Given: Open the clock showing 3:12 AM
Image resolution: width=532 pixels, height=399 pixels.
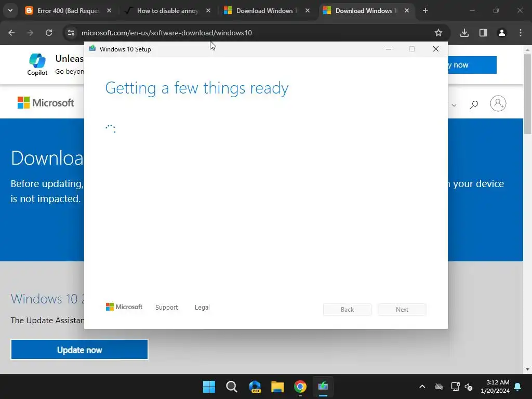Looking at the screenshot, I should click(x=495, y=387).
